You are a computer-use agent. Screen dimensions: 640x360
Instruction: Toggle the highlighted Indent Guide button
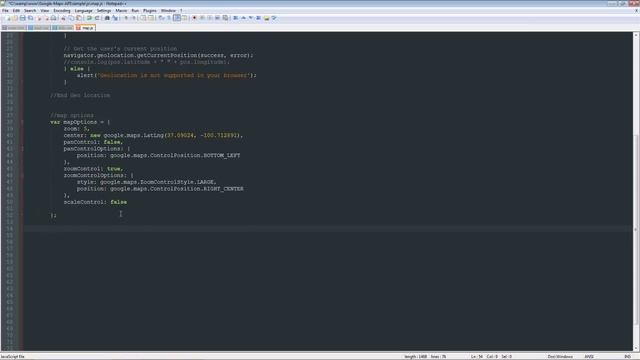point(177,18)
